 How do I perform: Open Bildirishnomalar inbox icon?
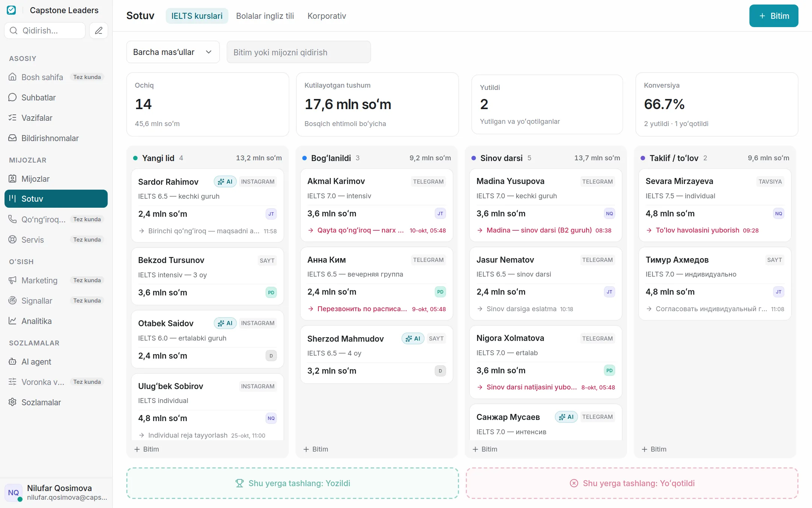12,138
